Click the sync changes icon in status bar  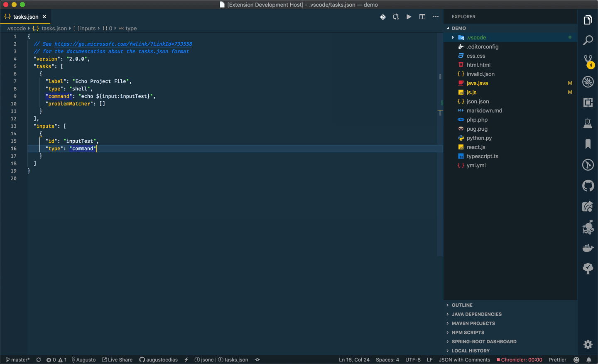tap(39, 360)
